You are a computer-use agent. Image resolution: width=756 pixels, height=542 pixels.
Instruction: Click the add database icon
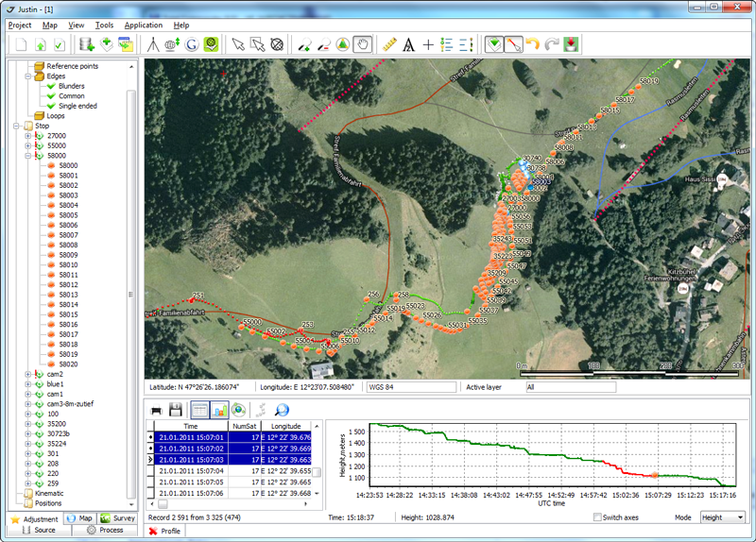87,44
